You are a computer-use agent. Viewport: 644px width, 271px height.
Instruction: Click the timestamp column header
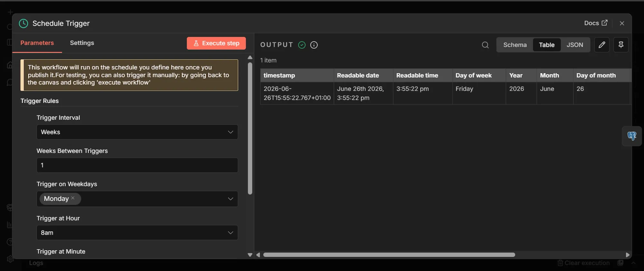(x=297, y=75)
